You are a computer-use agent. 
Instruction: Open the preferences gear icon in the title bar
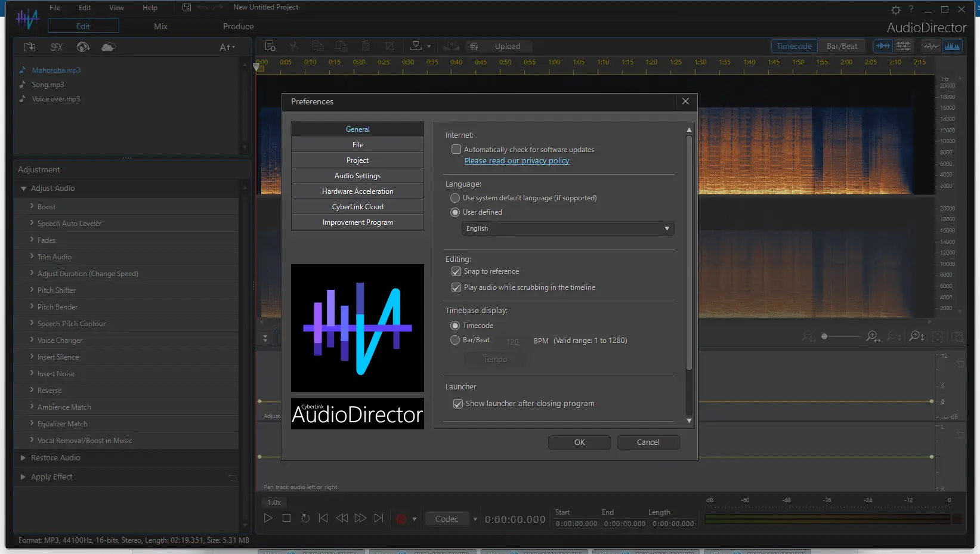[x=895, y=10]
